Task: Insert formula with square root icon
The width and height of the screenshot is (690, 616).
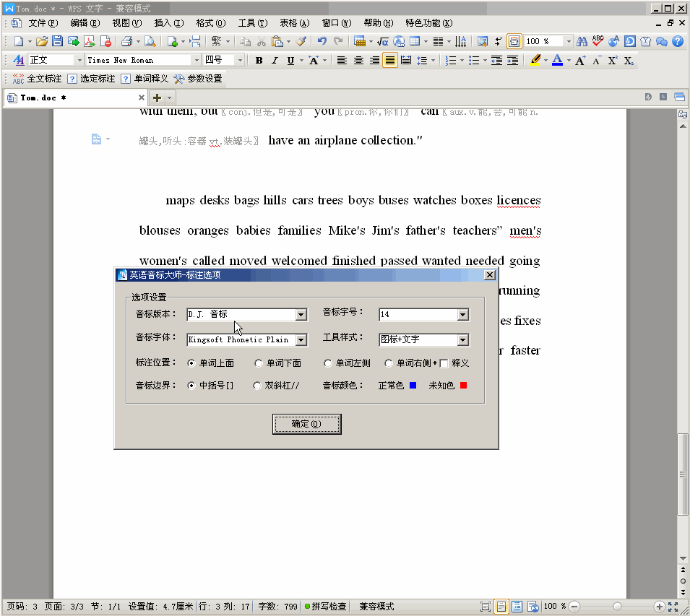Action: click(383, 41)
